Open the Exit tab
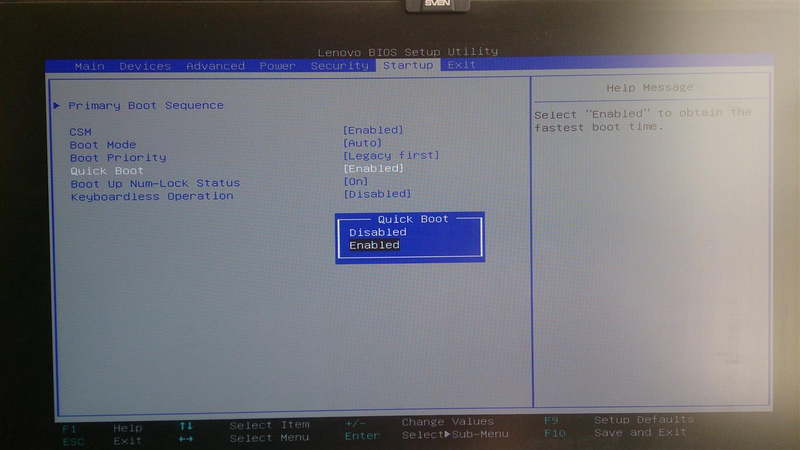 [x=461, y=65]
